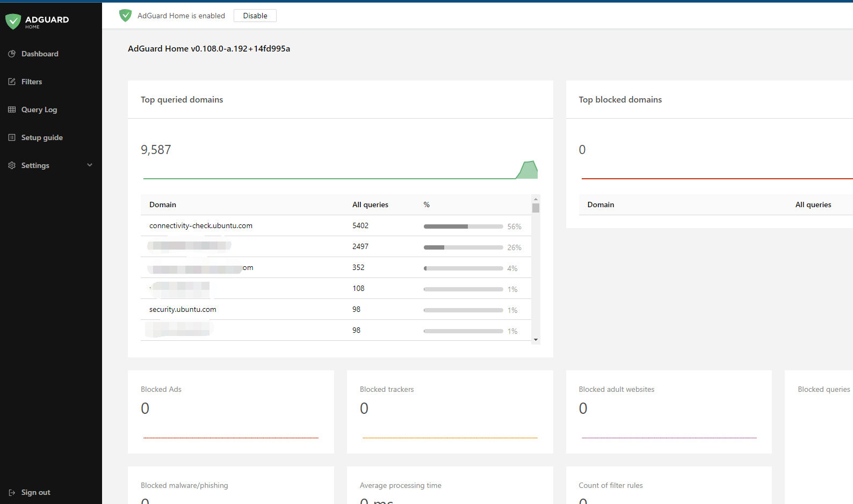
Task: Click the Top queried domains heading
Action: [x=182, y=99]
